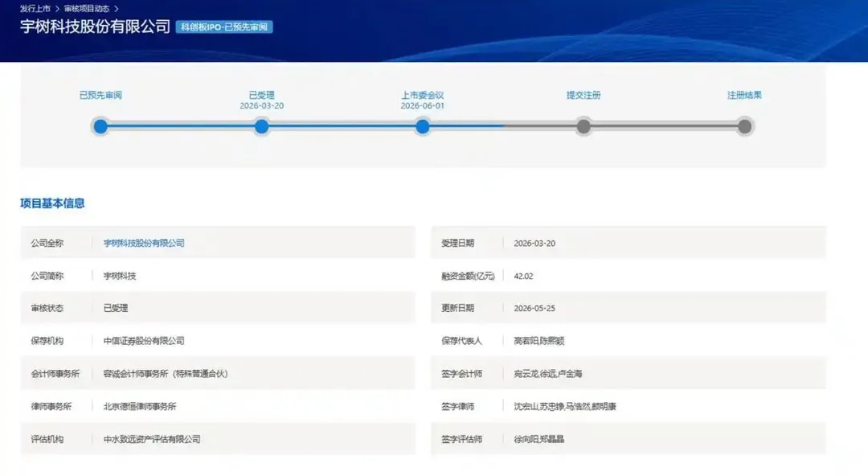Viewport: 868px width, 476px height.
Task: Select the law firm 北京德恒律师事务所
Action: tap(140, 406)
